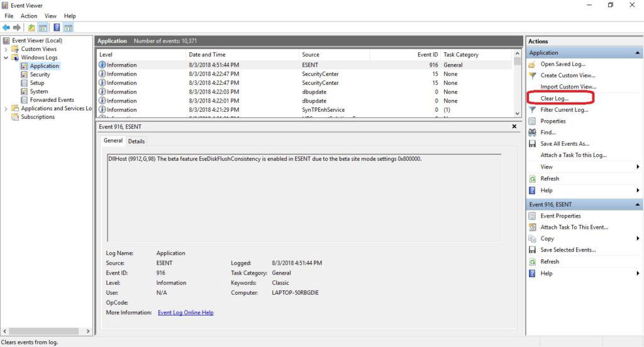Switch to the Details tab
644x347 pixels.
point(136,141)
